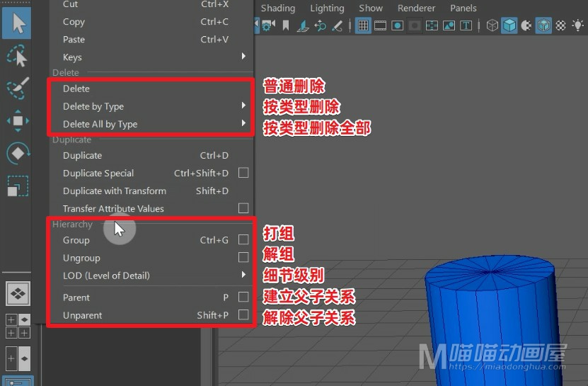Expand LOD (Level of Detail) submenu arrow
Image resolution: width=588 pixels, height=386 pixels.
coord(243,275)
